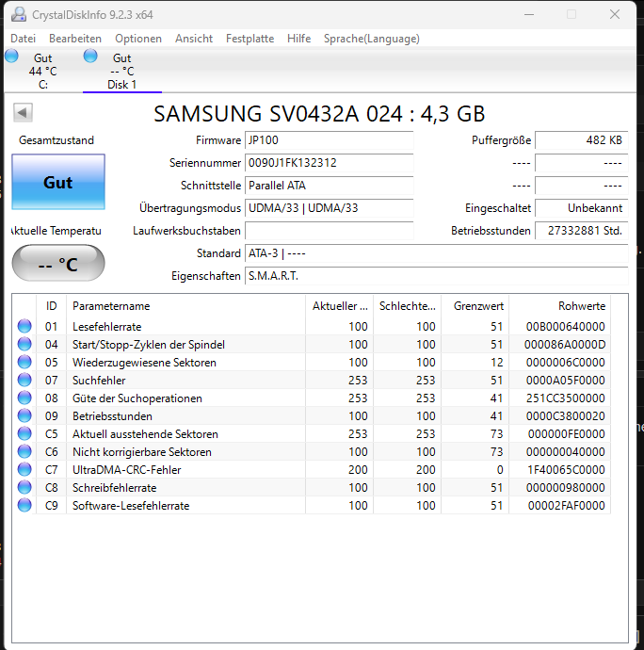644x650 pixels.
Task: Click the Schlechte... column header
Action: tap(407, 306)
